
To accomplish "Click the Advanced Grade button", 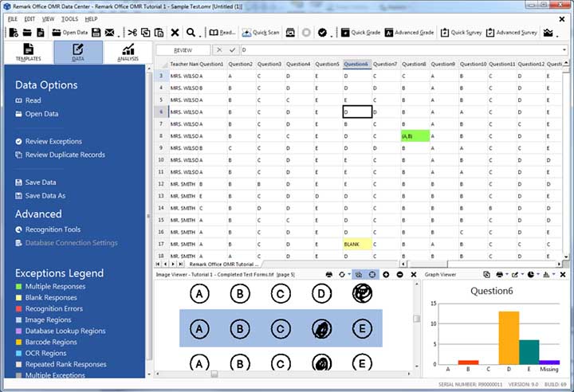I will 409,33.
